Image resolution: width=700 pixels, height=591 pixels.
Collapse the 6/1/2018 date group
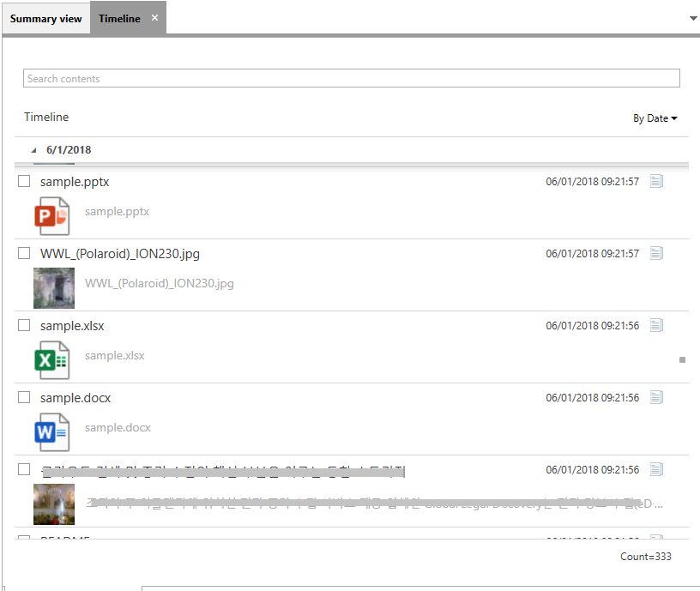point(33,150)
